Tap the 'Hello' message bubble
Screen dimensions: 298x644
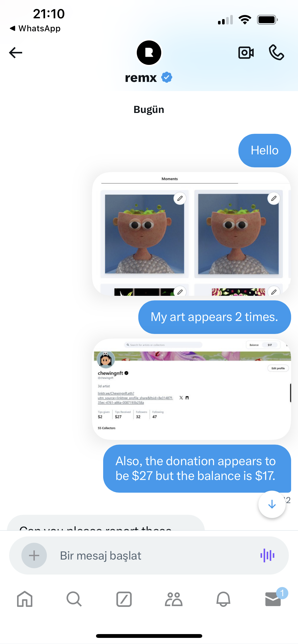[265, 151]
